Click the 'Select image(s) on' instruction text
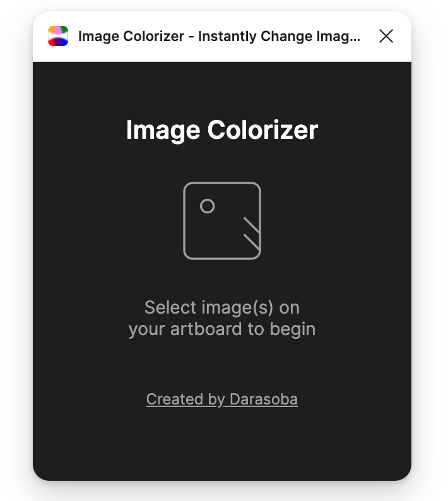 (222, 307)
